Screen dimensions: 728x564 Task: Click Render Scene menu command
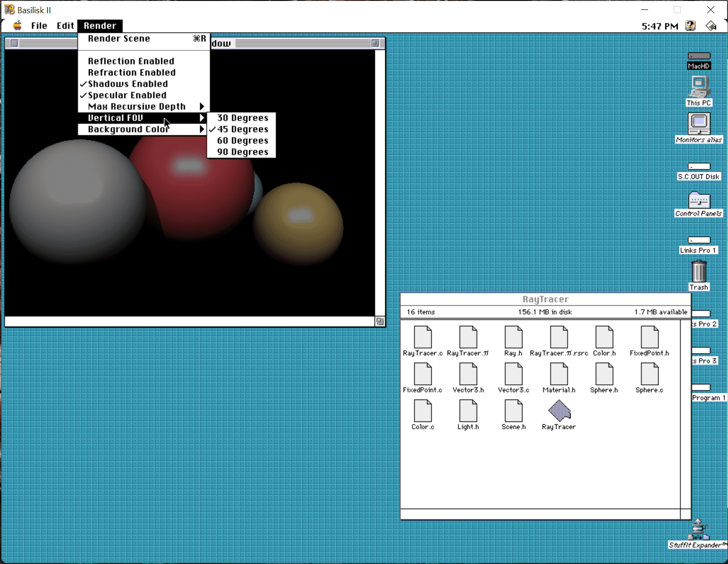coord(119,39)
